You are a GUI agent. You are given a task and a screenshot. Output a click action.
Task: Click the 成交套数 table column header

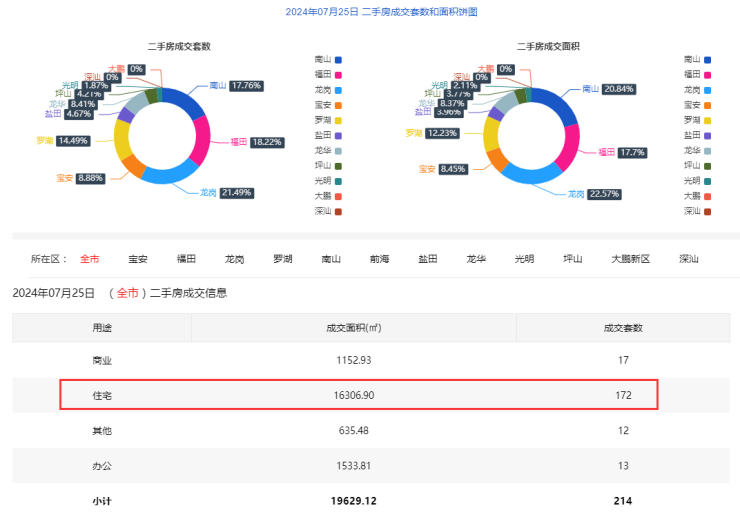point(622,328)
